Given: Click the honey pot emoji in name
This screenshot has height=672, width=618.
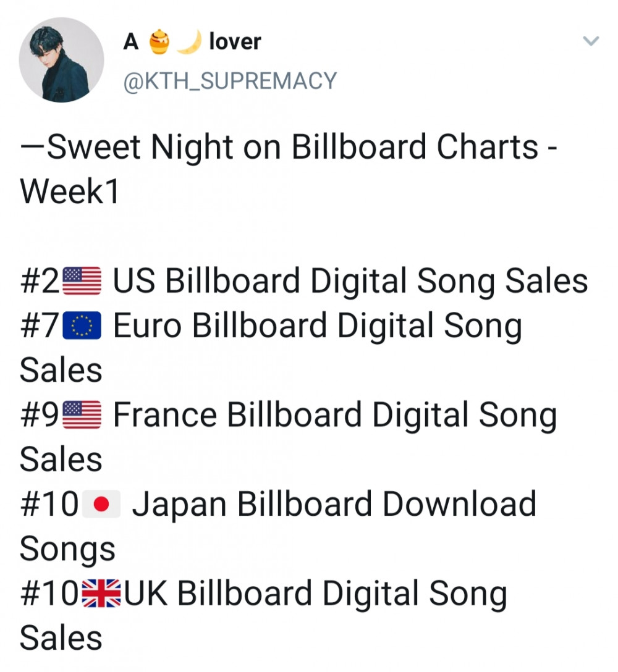Looking at the screenshot, I should click(159, 41).
